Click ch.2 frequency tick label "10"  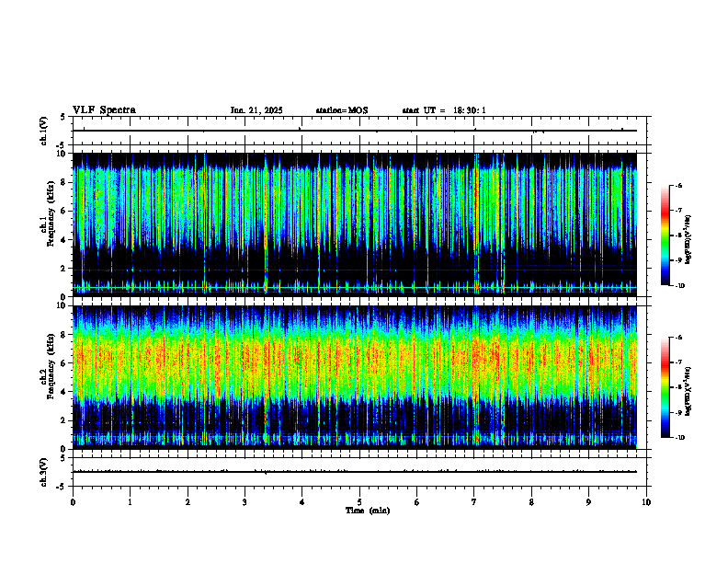point(63,305)
